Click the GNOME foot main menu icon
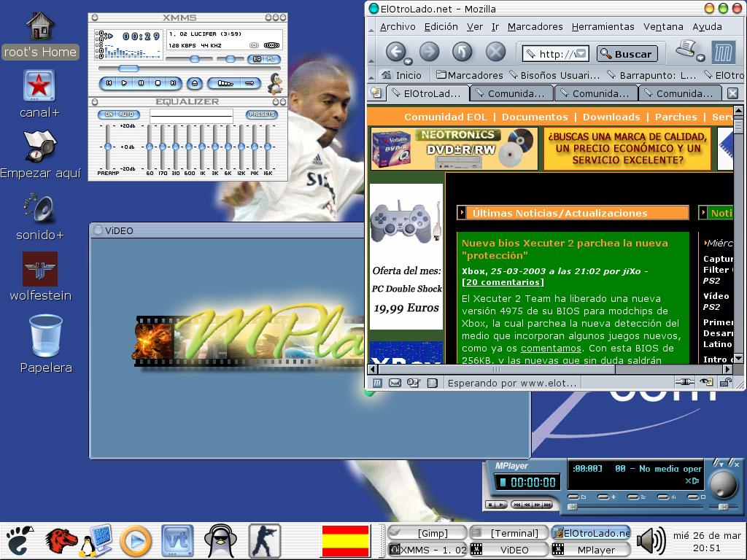Image resolution: width=747 pixels, height=560 pixels. point(18,540)
